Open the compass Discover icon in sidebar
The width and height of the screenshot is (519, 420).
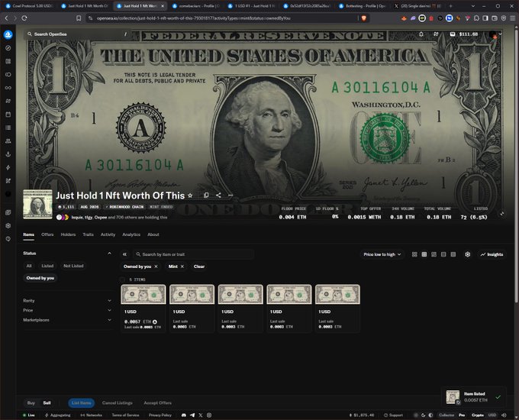point(8,48)
